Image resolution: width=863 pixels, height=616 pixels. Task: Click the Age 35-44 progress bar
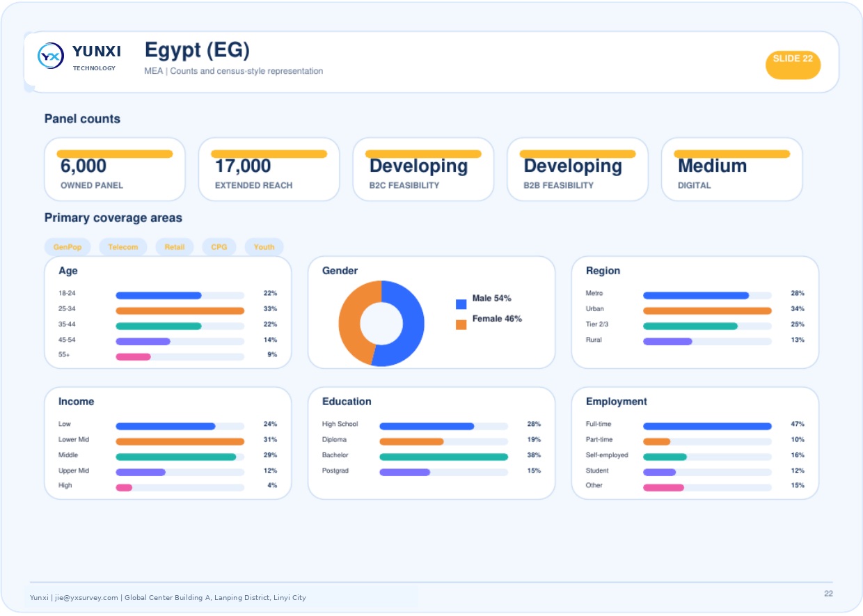(x=180, y=326)
